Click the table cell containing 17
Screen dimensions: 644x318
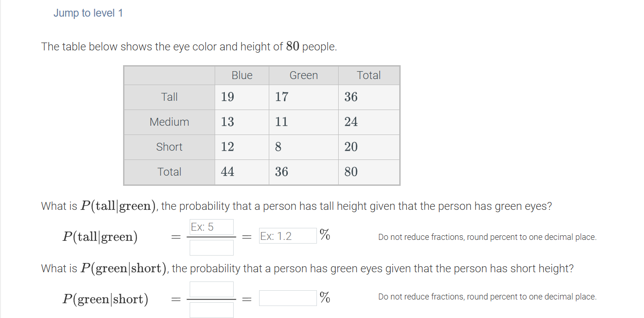[x=282, y=97]
